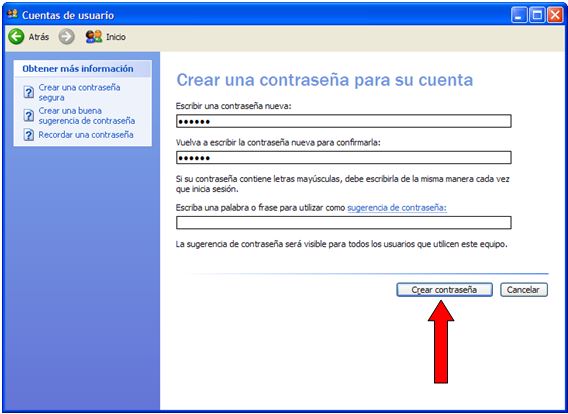Screen dimensions: 568x414
Task: Maximize the Cuentas de usuario window
Action: 537,15
